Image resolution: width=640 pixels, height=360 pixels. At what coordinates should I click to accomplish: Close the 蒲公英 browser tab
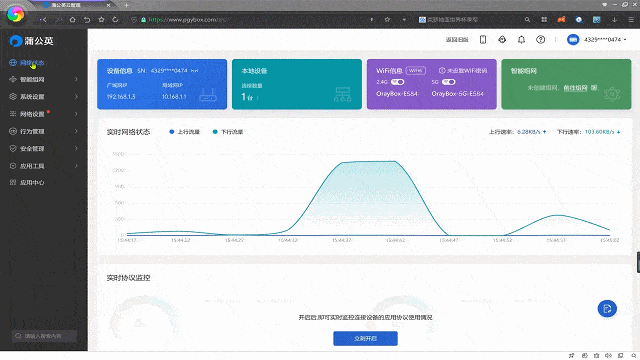(x=108, y=5)
